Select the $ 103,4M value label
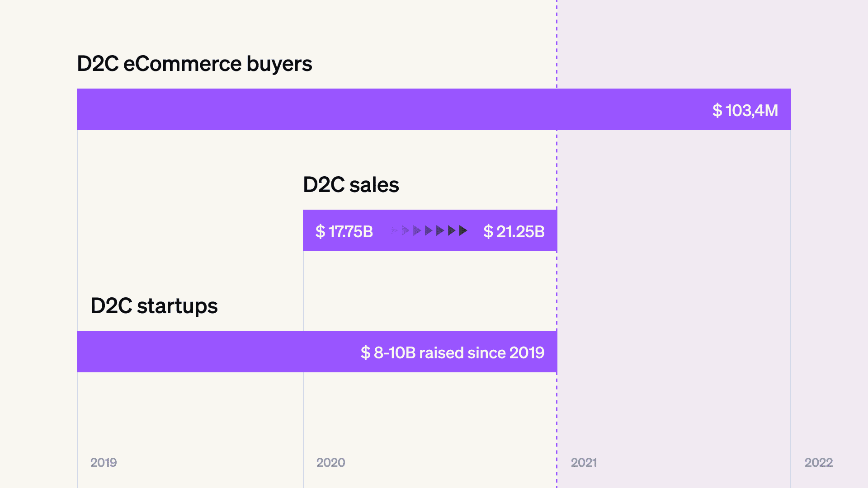Screen dimensions: 868x488 (x=745, y=110)
